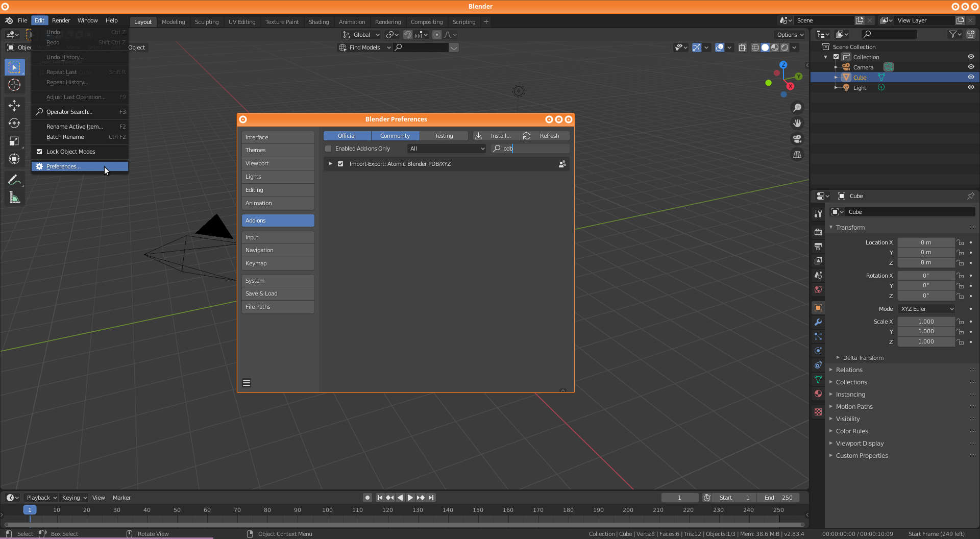The width and height of the screenshot is (980, 539).
Task: Open the World properties tab icon
Action: [x=818, y=289]
